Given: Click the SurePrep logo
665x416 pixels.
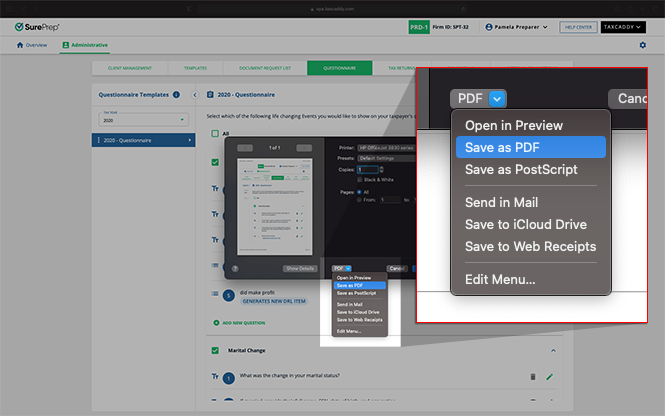Looking at the screenshot, I should click(37, 27).
